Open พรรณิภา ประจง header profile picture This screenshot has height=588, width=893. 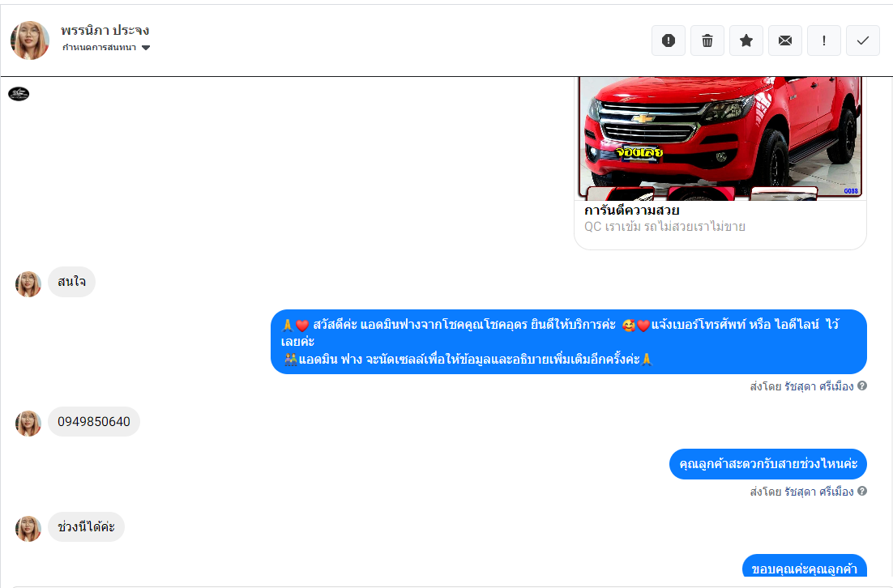tap(30, 40)
